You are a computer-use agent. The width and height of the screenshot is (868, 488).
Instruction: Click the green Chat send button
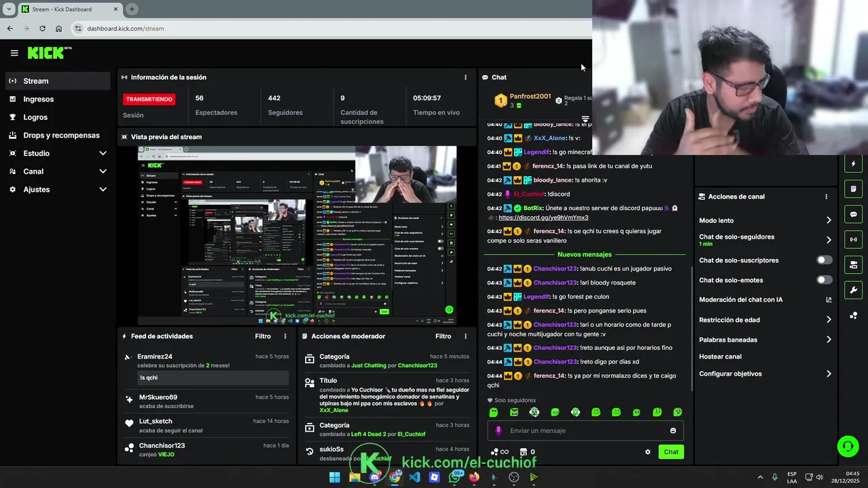pos(671,452)
